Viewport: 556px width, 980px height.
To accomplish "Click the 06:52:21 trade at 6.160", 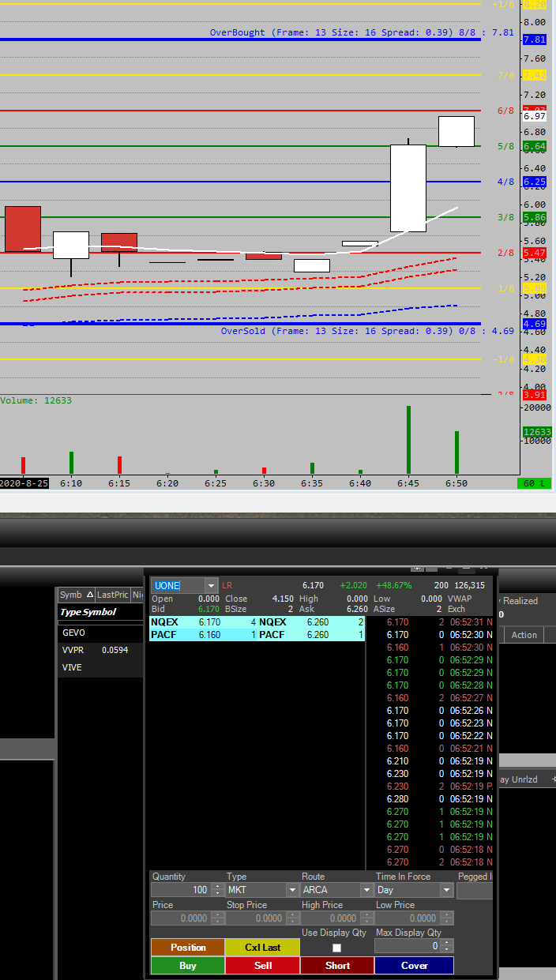I will point(432,749).
